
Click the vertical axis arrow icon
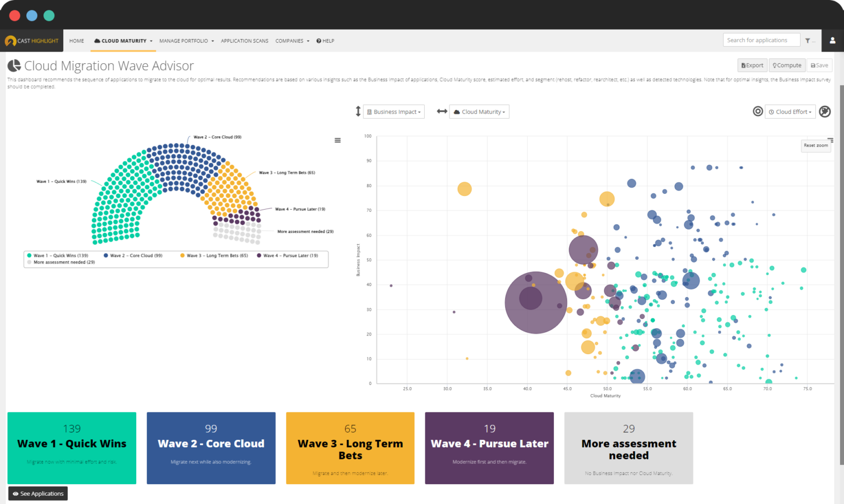click(x=358, y=111)
